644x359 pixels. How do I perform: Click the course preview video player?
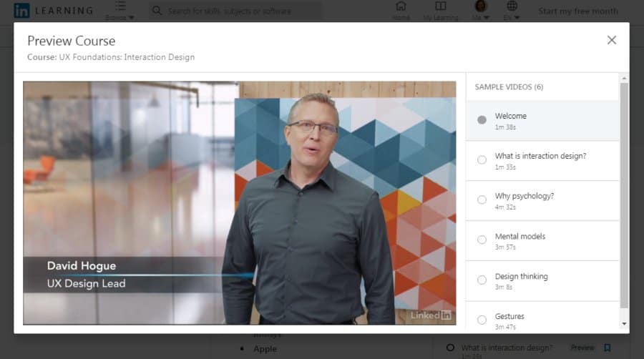pyautogui.click(x=240, y=202)
